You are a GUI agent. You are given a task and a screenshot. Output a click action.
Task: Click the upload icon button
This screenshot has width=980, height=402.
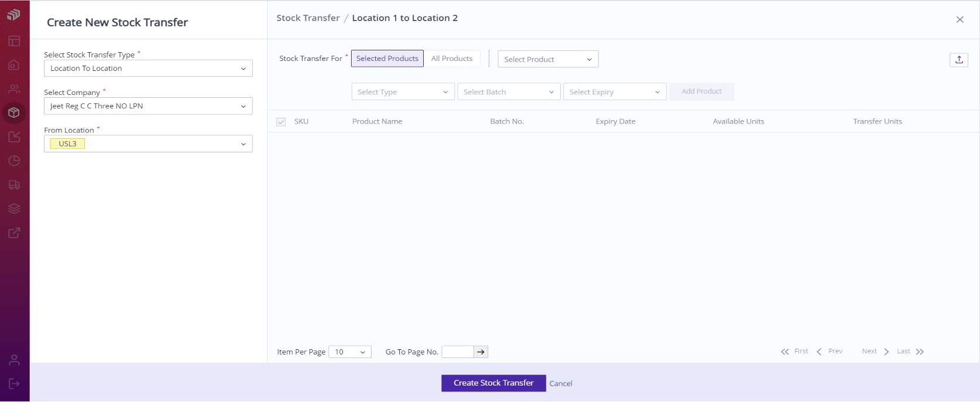(x=959, y=59)
